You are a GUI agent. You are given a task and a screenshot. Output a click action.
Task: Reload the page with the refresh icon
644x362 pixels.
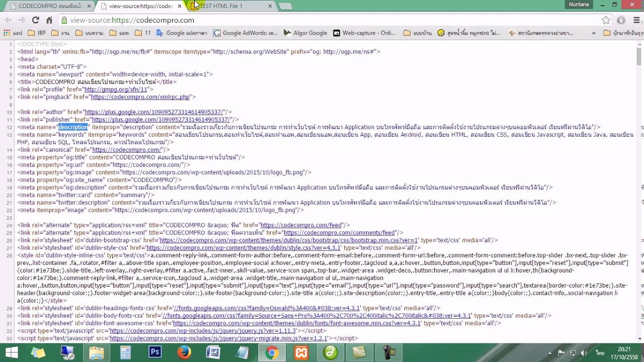(35, 20)
